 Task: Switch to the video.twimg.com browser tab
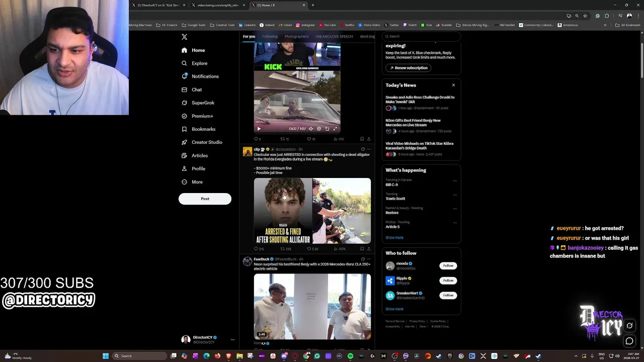point(217,5)
